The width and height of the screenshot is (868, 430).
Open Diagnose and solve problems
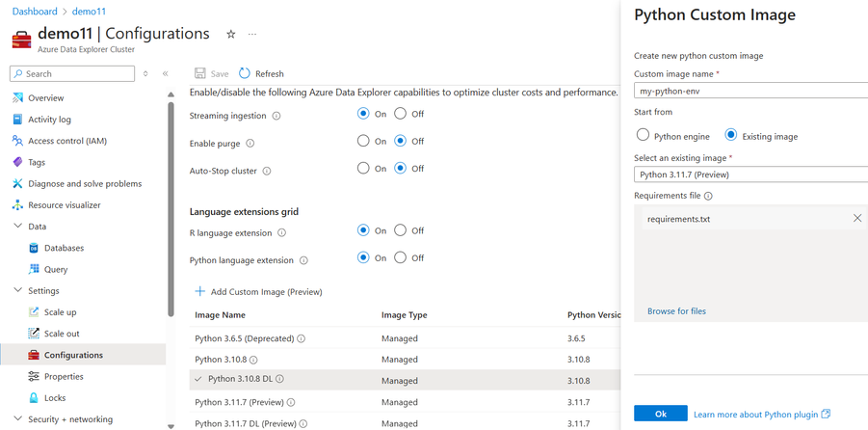(x=85, y=183)
